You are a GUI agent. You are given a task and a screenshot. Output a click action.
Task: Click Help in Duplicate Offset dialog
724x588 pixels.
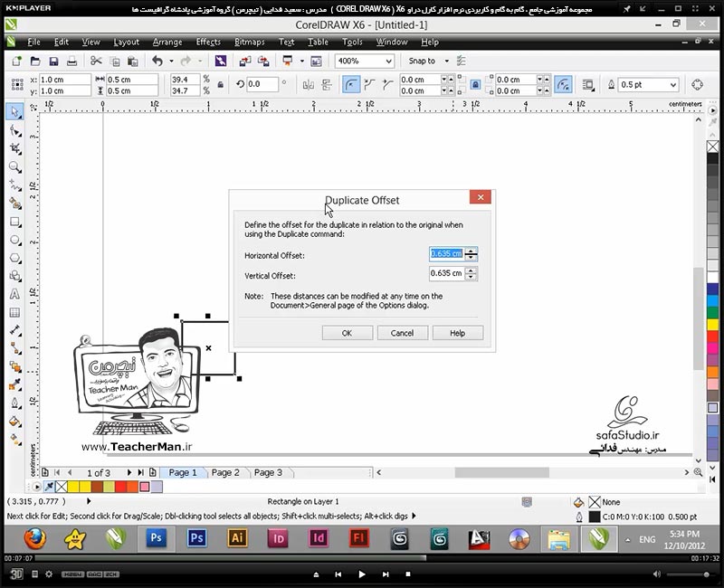458,333
